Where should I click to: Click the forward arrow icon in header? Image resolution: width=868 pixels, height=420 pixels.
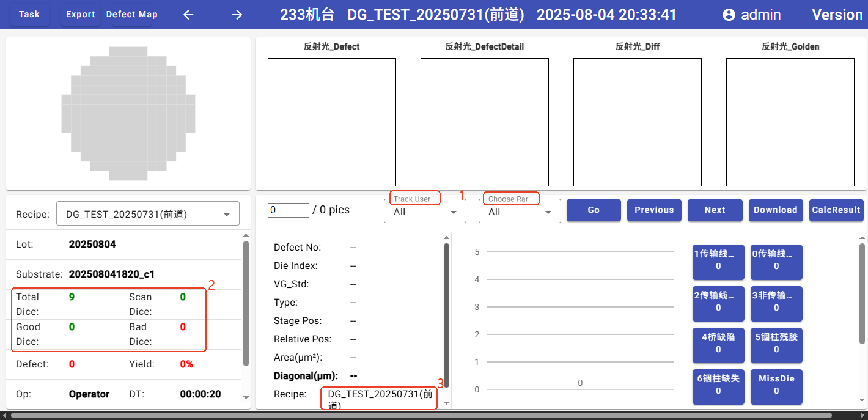tap(237, 15)
